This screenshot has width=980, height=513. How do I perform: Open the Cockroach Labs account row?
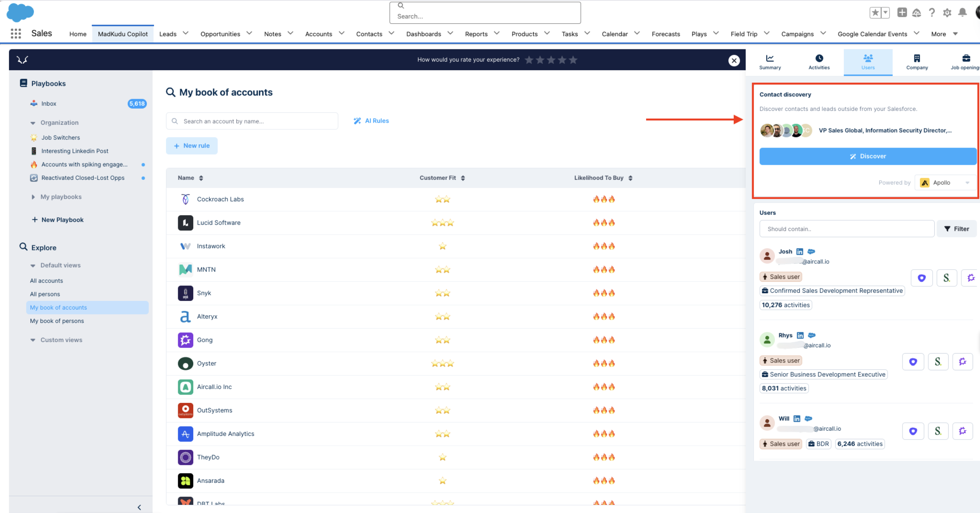pos(455,199)
